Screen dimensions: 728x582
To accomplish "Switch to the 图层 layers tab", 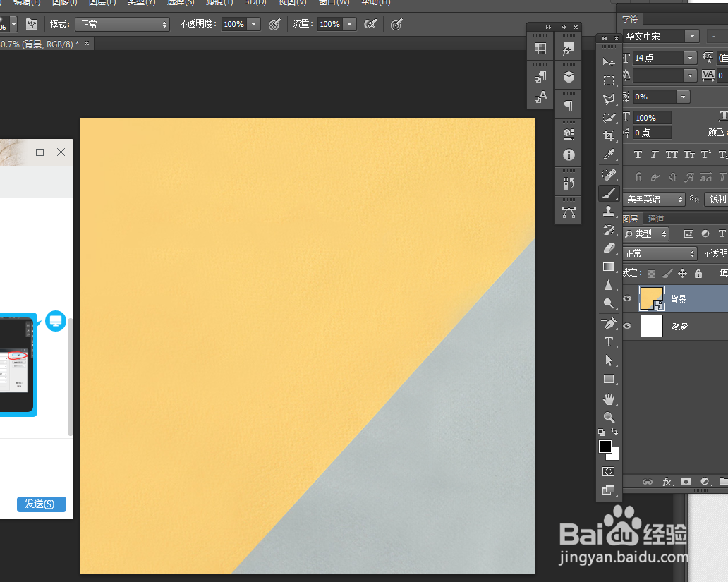I will 631,219.
